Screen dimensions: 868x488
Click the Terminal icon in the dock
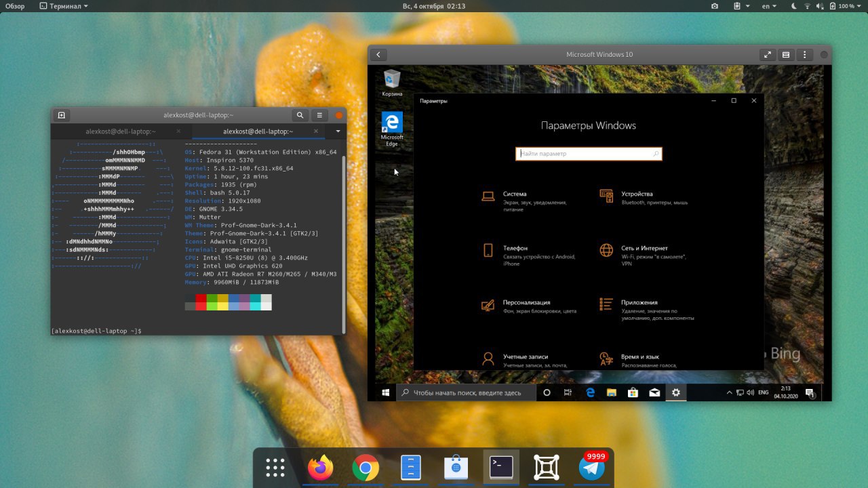[501, 468]
